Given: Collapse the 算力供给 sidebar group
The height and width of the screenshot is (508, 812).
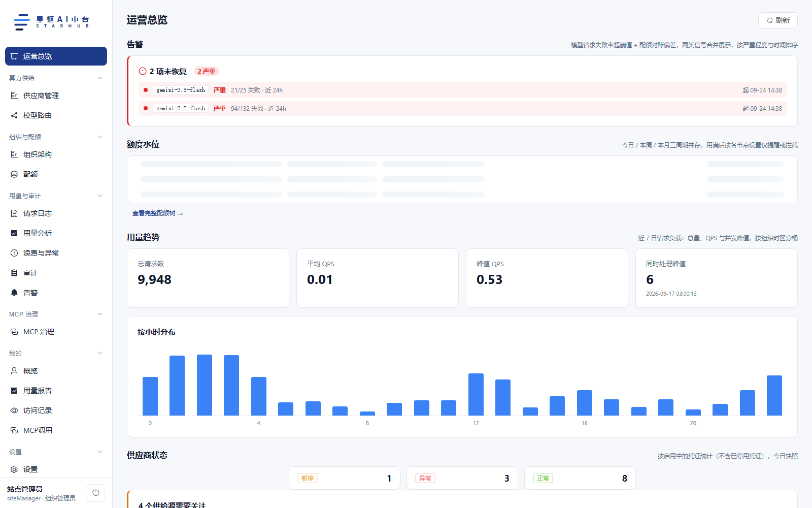Looking at the screenshot, I should 100,78.
